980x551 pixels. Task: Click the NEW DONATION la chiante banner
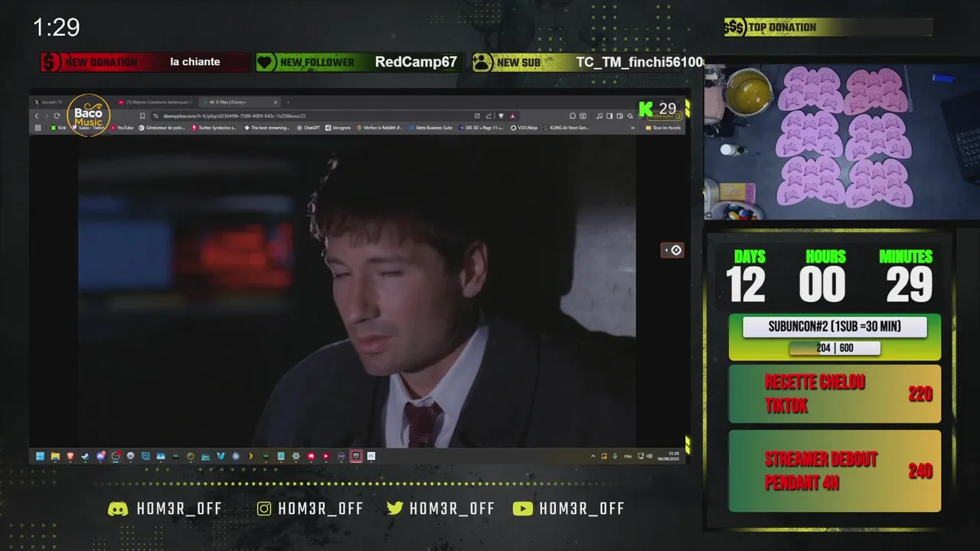coord(145,62)
